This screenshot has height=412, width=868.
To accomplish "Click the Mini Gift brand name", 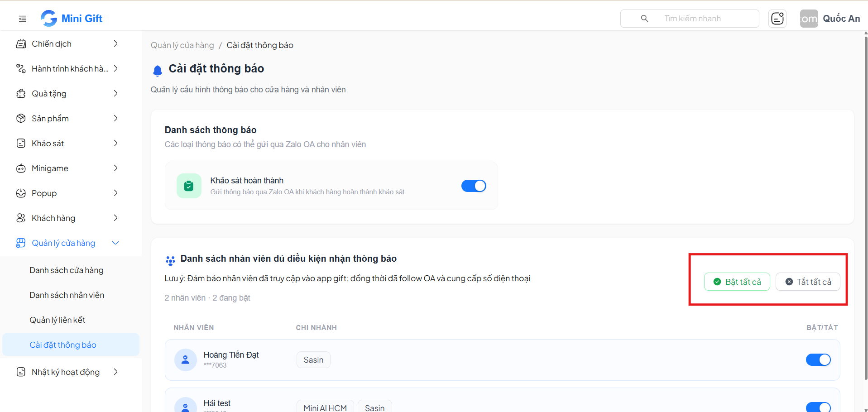I will point(82,19).
